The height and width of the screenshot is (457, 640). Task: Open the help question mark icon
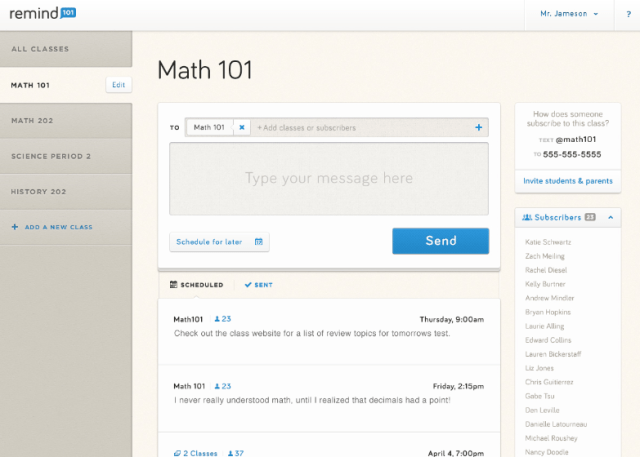(629, 14)
